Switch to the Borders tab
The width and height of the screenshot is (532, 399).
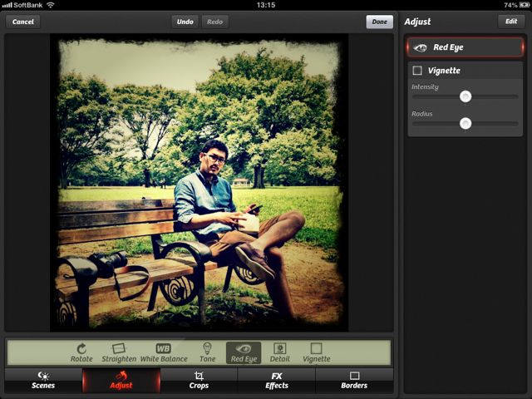(354, 381)
